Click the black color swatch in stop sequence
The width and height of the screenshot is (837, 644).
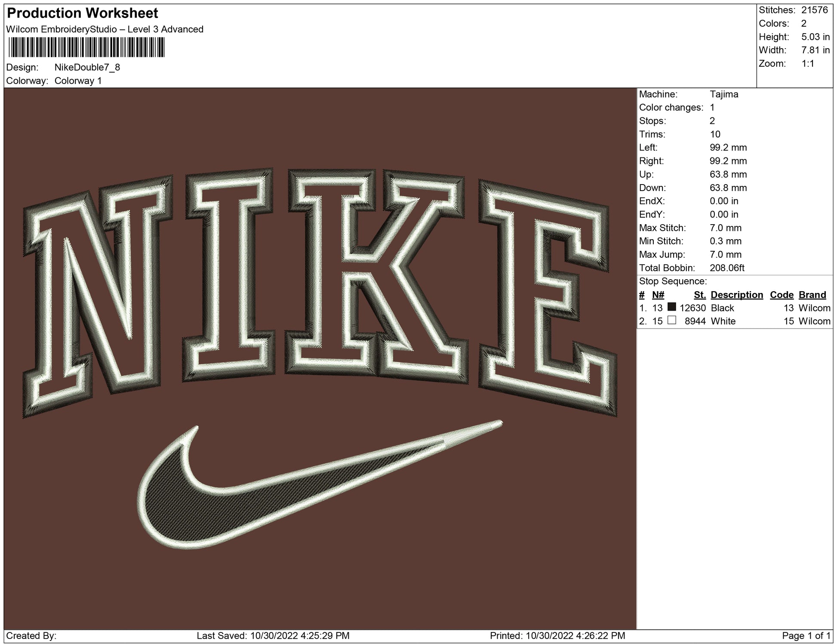pos(671,307)
